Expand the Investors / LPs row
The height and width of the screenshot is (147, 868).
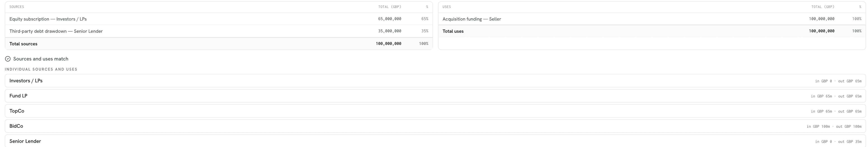click(x=435, y=81)
